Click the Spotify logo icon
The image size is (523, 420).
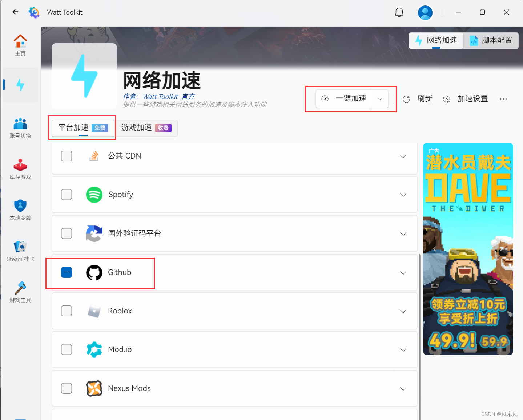click(94, 195)
